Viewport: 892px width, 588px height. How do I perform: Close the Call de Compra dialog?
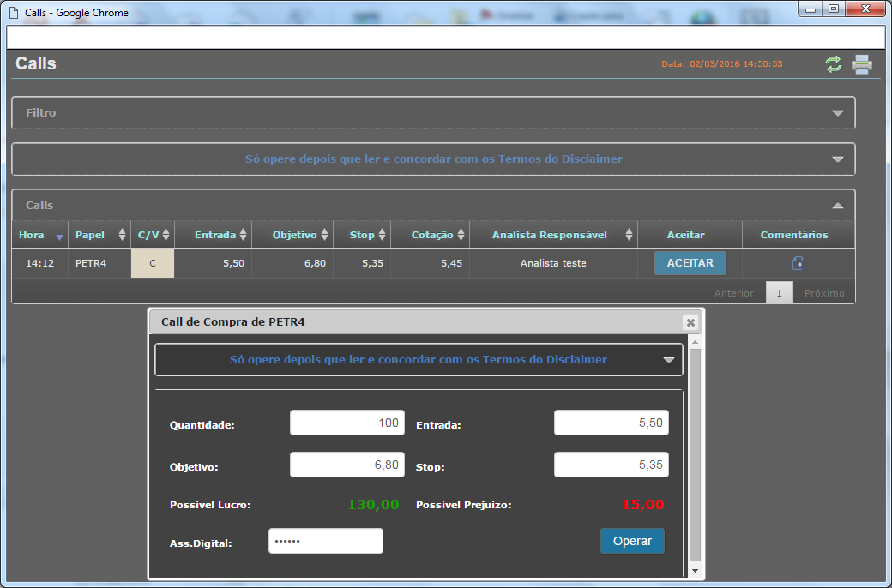tap(690, 322)
